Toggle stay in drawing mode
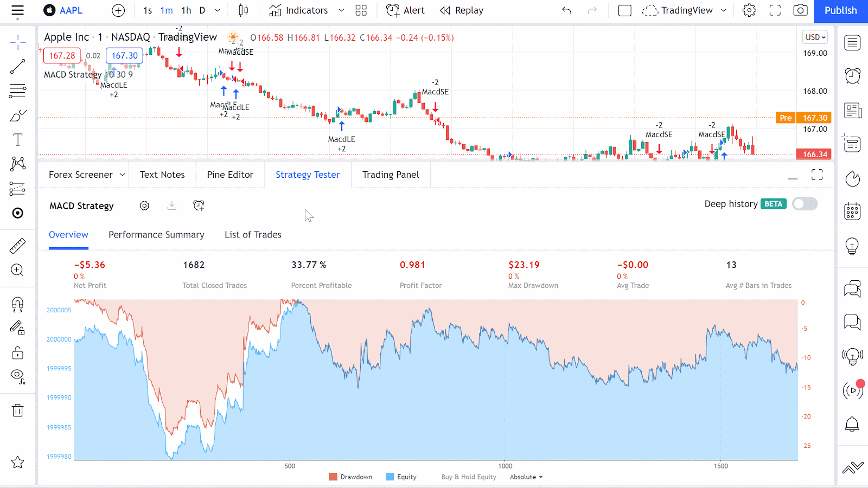The height and width of the screenshot is (488, 868). tap(17, 328)
